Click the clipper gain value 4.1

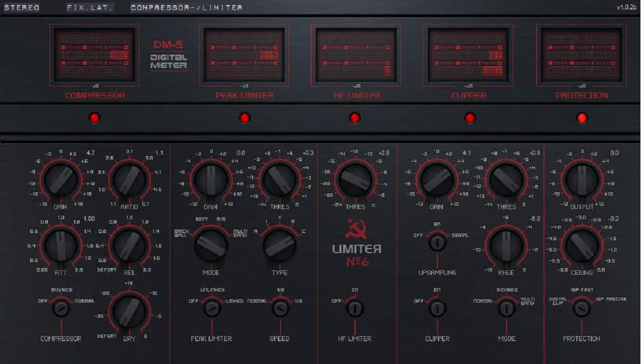467,153
